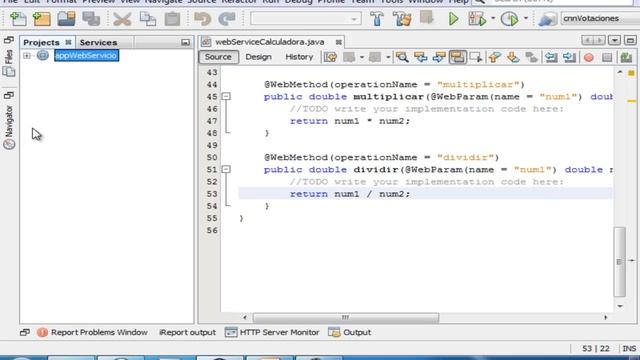Click the Next Bookmark icon
The width and height of the screenshot is (640, 360).
click(x=513, y=57)
